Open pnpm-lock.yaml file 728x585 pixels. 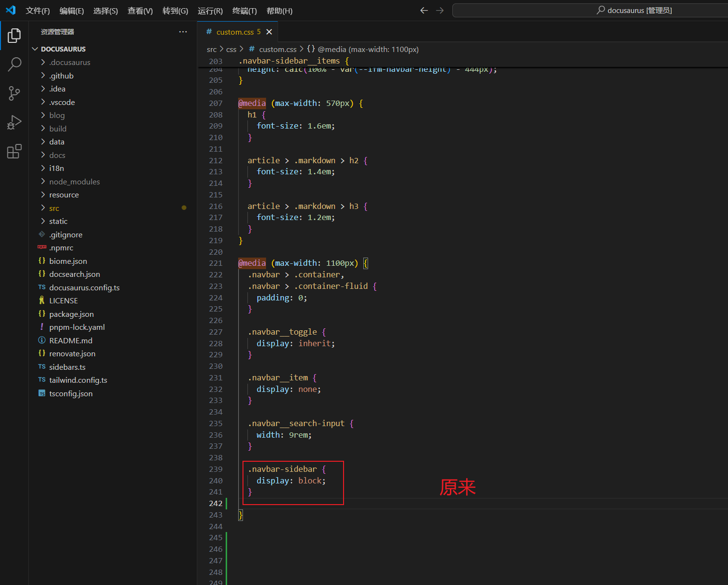click(x=113, y=327)
